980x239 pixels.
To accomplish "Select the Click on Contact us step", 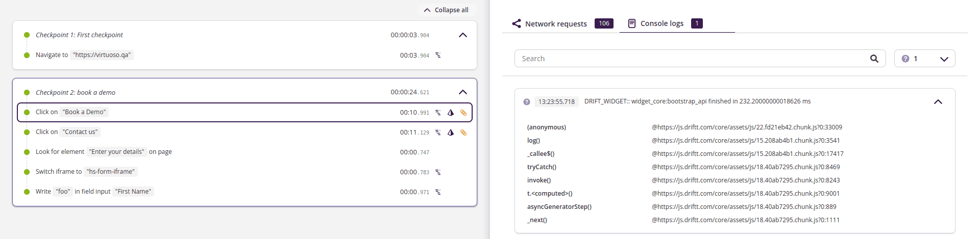I will [x=244, y=132].
